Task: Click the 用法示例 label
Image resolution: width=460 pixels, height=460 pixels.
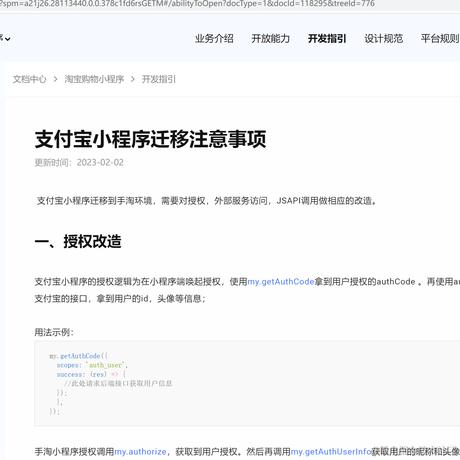Action: [54, 332]
